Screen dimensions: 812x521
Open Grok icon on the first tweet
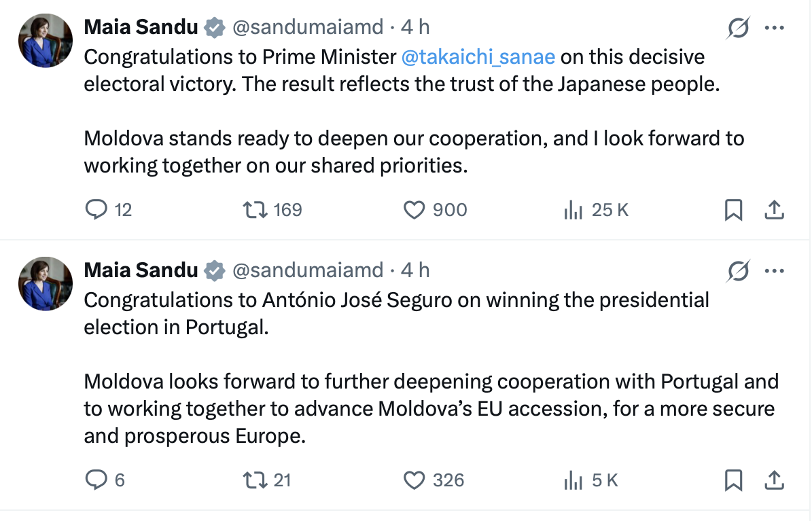point(738,29)
